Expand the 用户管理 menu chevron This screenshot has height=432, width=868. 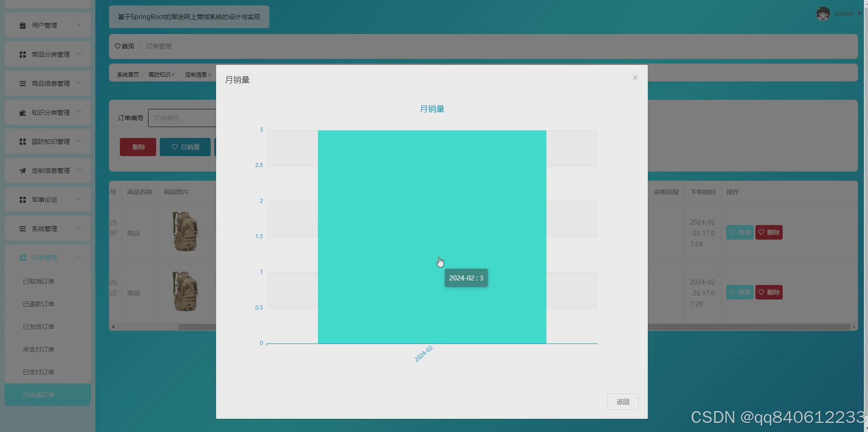click(x=79, y=25)
